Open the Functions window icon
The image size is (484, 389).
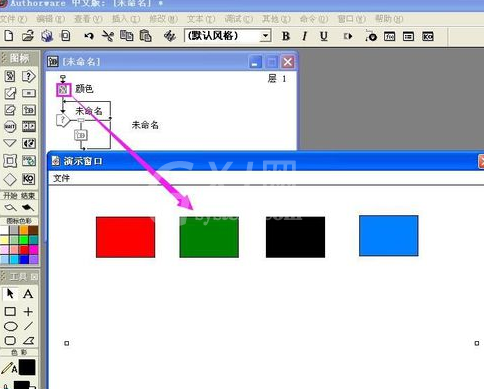[x=389, y=36]
